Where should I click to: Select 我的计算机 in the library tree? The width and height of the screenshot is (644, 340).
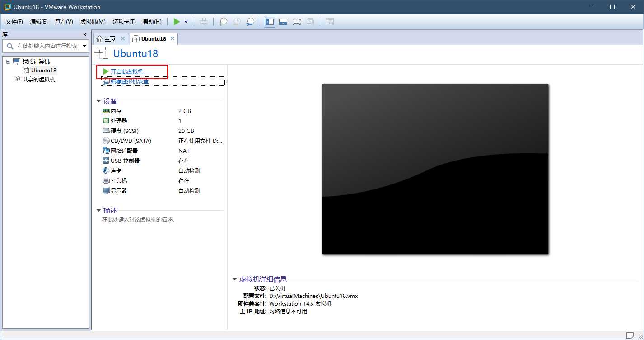tap(36, 61)
